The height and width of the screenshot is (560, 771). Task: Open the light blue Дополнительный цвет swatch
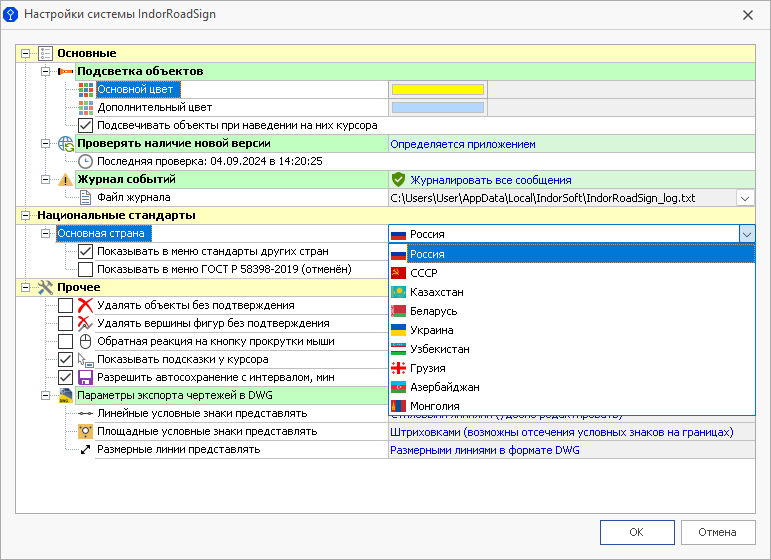click(x=438, y=107)
